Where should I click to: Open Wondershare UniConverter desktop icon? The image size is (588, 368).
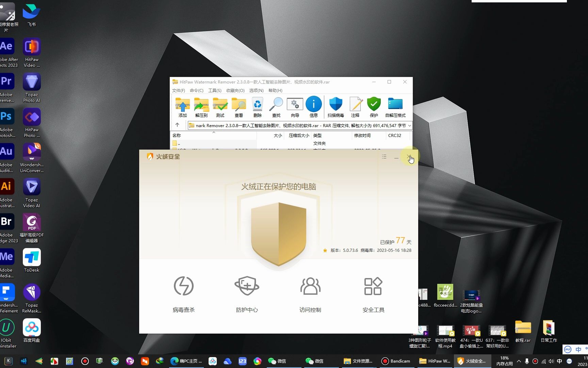[x=32, y=158]
